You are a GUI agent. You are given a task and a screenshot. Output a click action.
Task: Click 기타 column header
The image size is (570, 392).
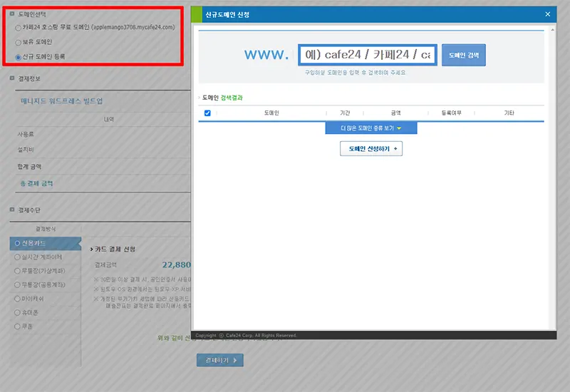tap(509, 113)
